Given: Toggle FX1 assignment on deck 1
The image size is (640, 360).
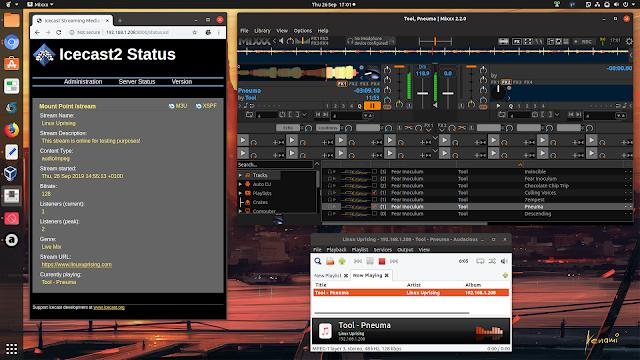Looking at the screenshot, I should point(342,84).
